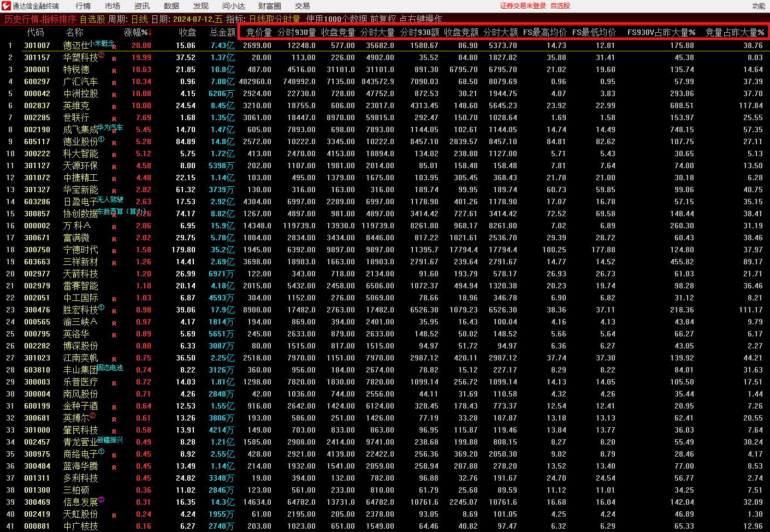Click the 通达信 logo icon in title bar
Image resolution: width=770 pixels, height=532 pixels.
pos(6,6)
